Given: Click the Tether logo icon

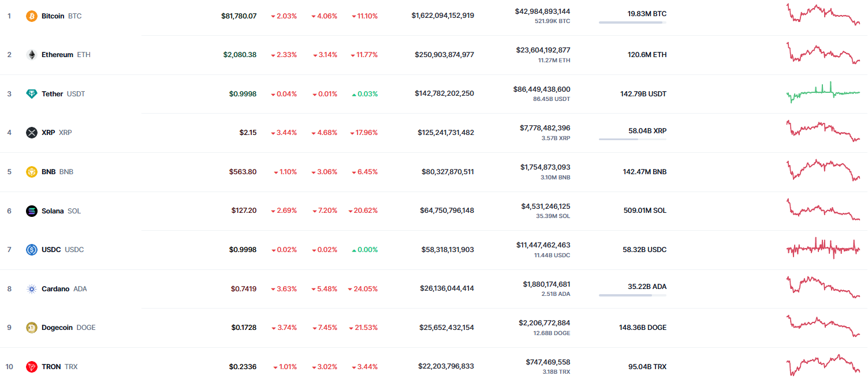Looking at the screenshot, I should click(32, 93).
